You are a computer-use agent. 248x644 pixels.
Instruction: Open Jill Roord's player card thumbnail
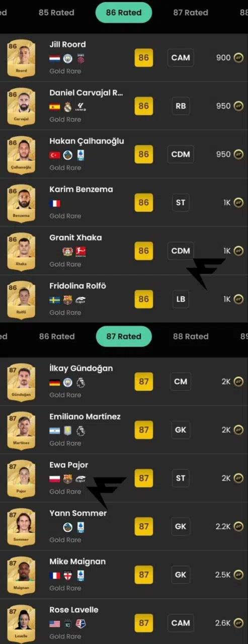click(x=21, y=57)
